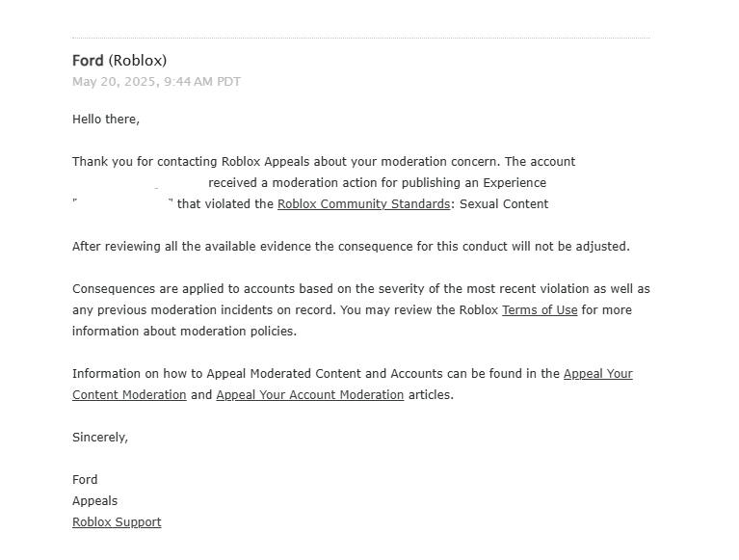
Task: Open the Terms of Use link
Action: (x=540, y=310)
